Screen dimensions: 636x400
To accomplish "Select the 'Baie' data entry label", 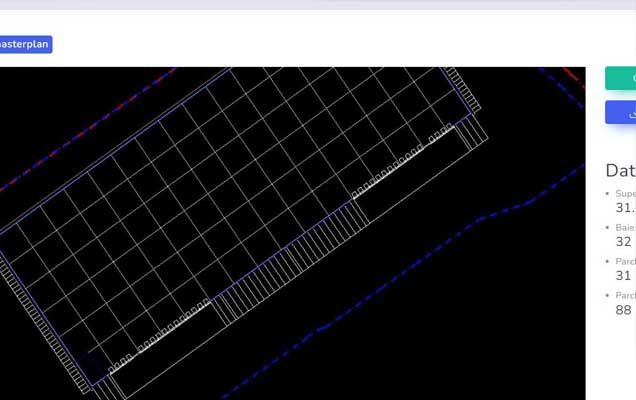I will pos(625,228).
